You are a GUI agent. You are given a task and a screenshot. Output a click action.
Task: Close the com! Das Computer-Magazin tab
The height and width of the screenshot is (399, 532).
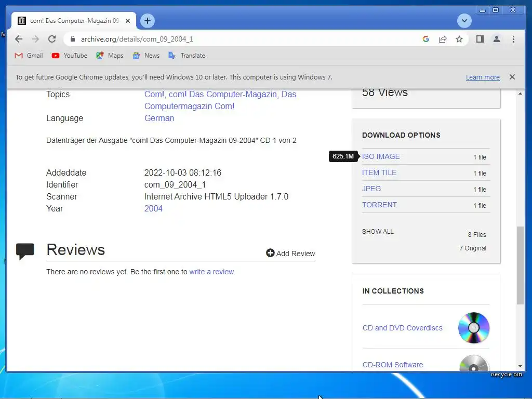(128, 21)
